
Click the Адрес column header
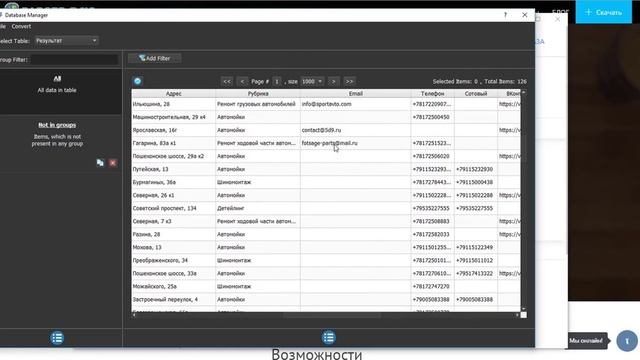pos(173,93)
